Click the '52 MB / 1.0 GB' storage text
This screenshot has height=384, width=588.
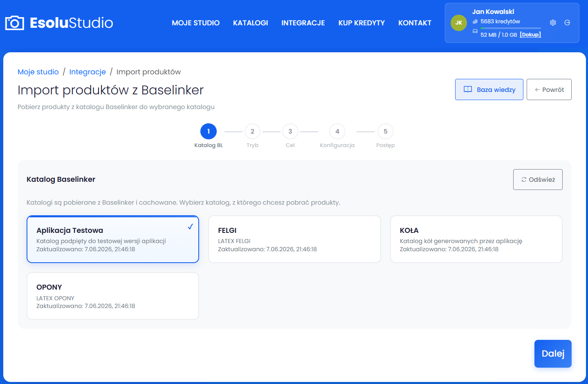tap(499, 35)
